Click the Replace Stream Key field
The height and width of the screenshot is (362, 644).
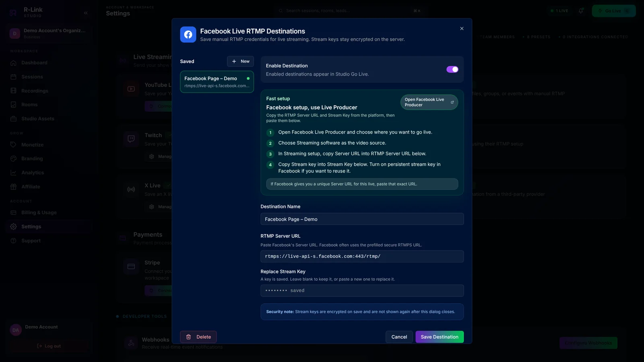(362, 290)
